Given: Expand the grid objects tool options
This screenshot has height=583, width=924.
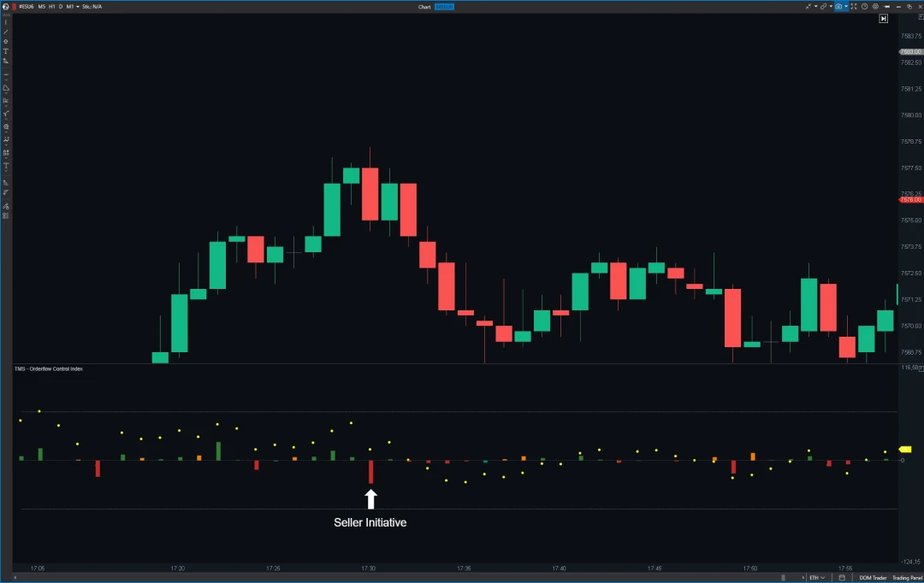Looking at the screenshot, I should (x=6, y=158).
